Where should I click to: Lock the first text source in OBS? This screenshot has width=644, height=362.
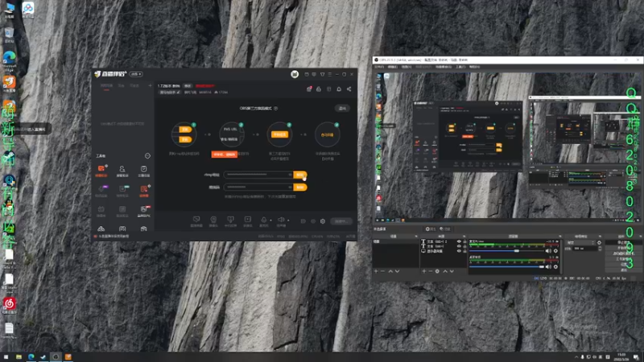coord(465,242)
